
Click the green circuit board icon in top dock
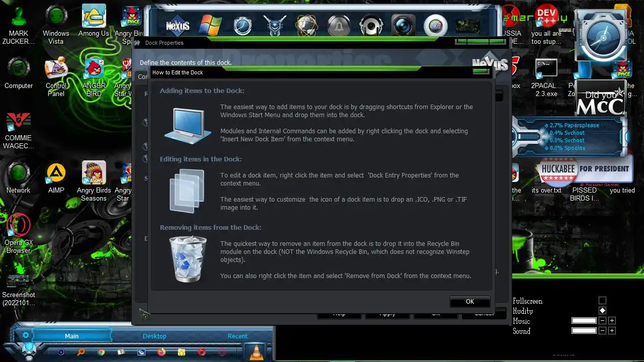point(467,26)
